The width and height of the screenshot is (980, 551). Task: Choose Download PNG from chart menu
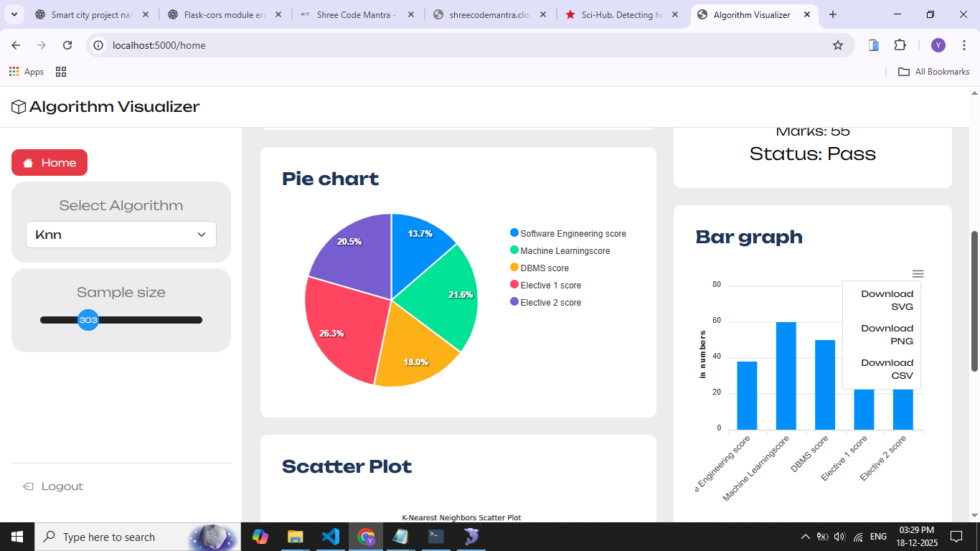pos(887,334)
